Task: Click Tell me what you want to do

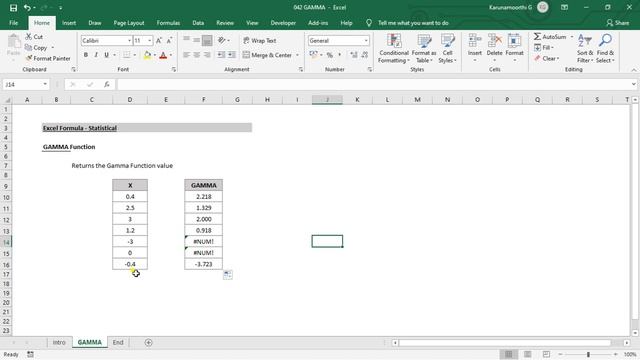Action: tap(413, 23)
